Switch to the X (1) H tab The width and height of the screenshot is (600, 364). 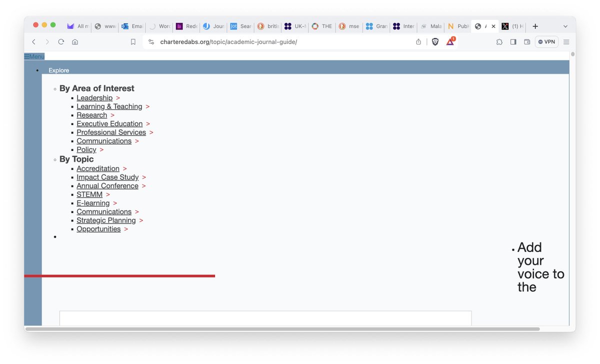click(x=512, y=26)
